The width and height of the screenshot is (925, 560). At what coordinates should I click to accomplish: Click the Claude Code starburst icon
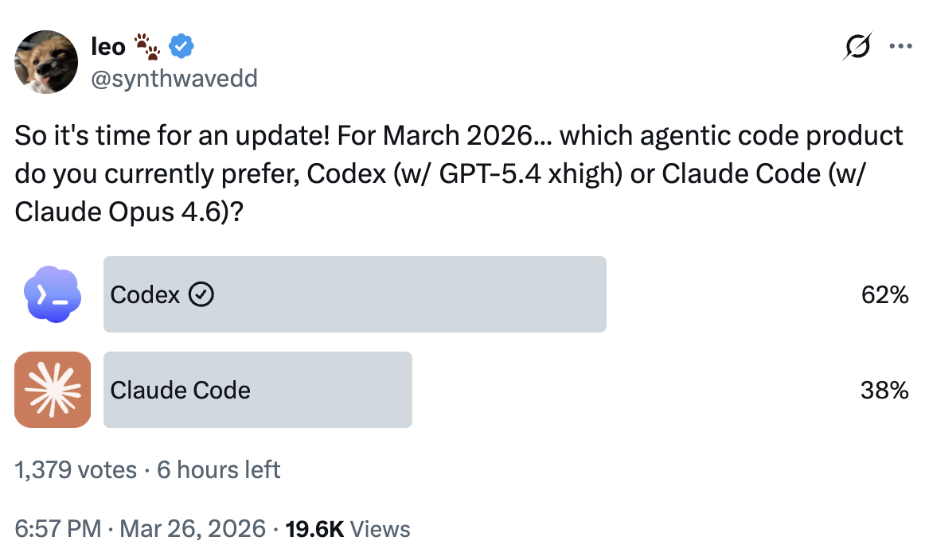tap(52, 390)
